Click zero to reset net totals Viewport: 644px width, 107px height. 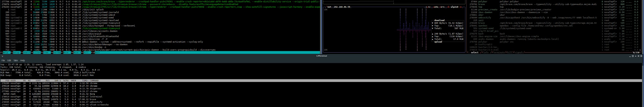442,7
